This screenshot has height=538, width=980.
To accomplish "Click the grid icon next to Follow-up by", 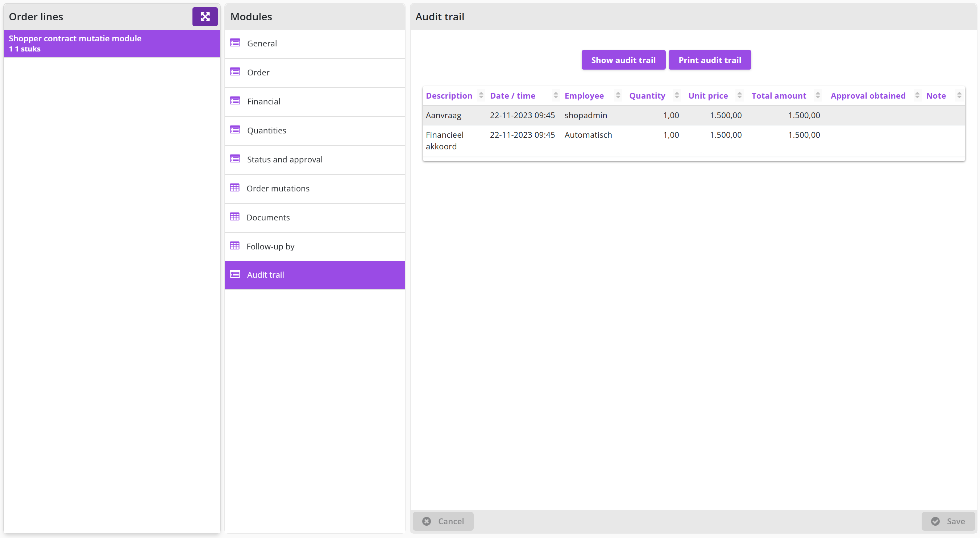I will click(234, 245).
